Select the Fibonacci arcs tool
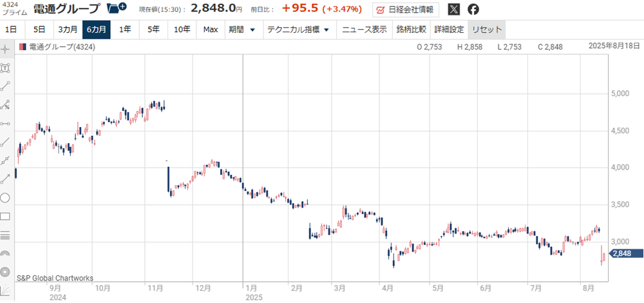Viewport: 644px width, 303px height. (x=5, y=253)
